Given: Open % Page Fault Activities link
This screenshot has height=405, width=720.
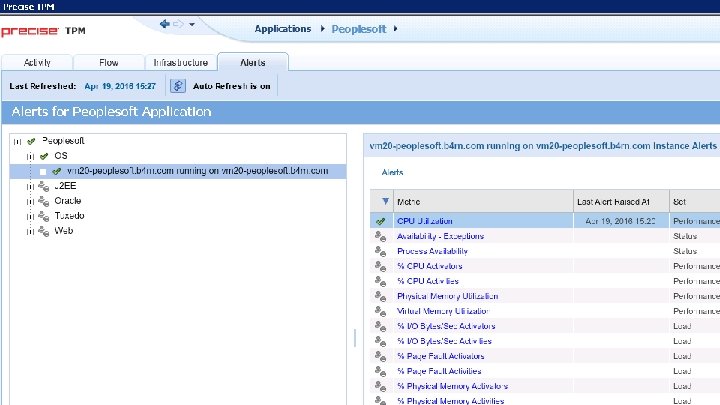Looking at the screenshot, I should click(x=439, y=371).
